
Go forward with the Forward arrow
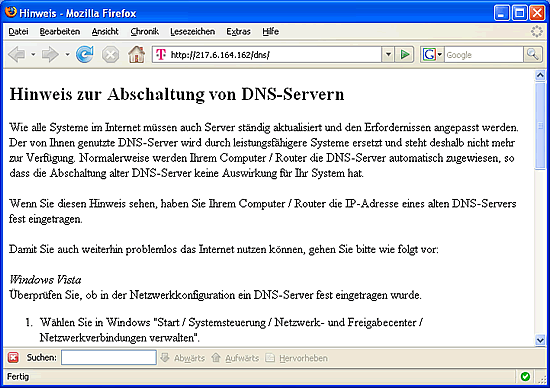[x=50, y=55]
